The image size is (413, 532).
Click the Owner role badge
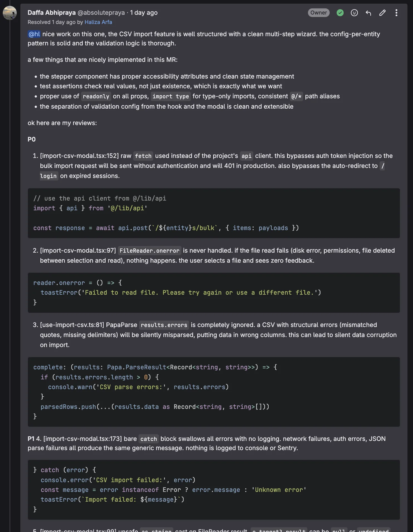[319, 13]
